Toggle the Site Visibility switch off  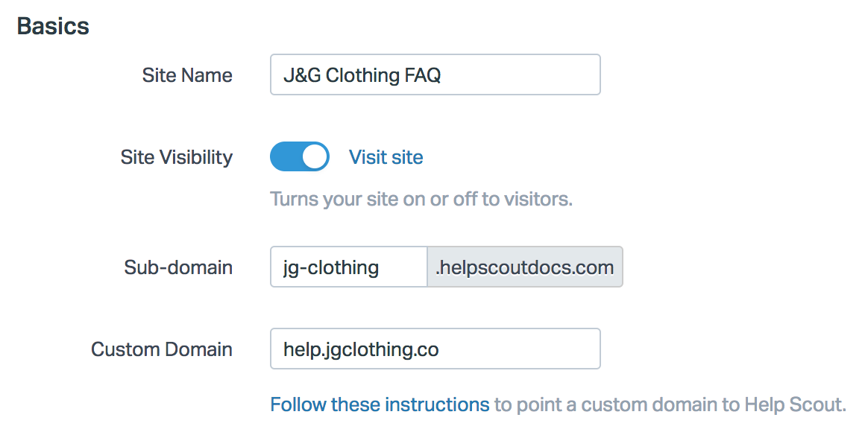click(300, 157)
